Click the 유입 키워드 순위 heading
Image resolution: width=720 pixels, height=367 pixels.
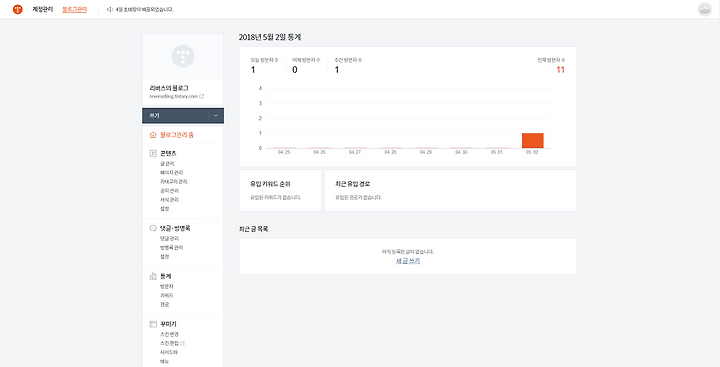pyautogui.click(x=270, y=184)
